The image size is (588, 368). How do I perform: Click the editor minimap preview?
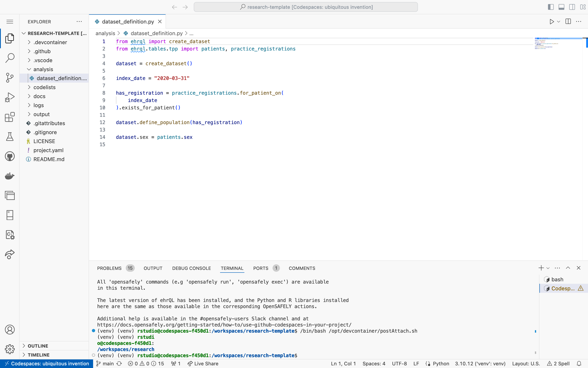tap(558, 43)
